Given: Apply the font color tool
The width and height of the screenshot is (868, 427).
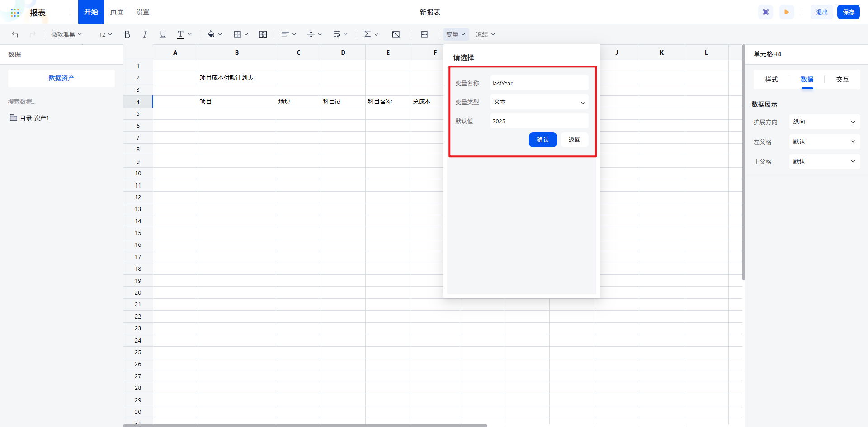Looking at the screenshot, I should [180, 34].
